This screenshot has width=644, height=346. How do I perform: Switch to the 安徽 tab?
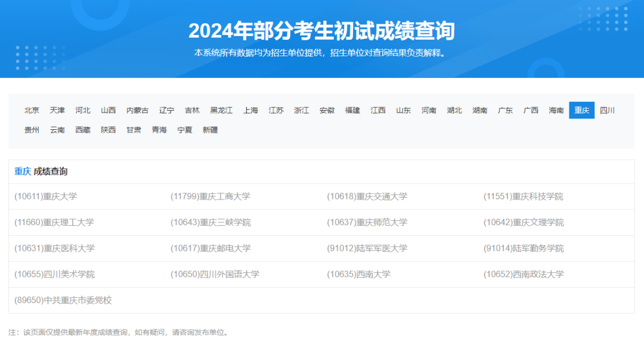point(327,110)
